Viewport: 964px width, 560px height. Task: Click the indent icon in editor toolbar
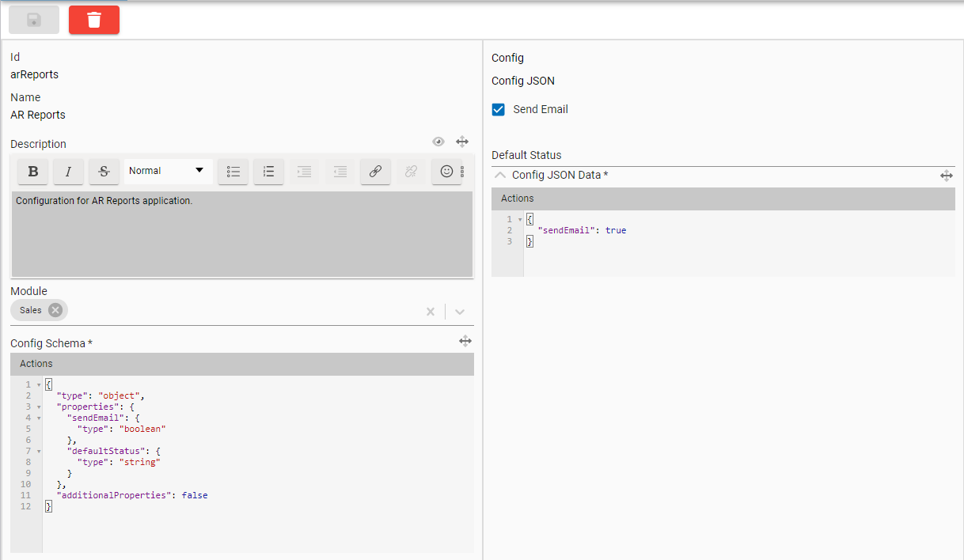coord(305,171)
